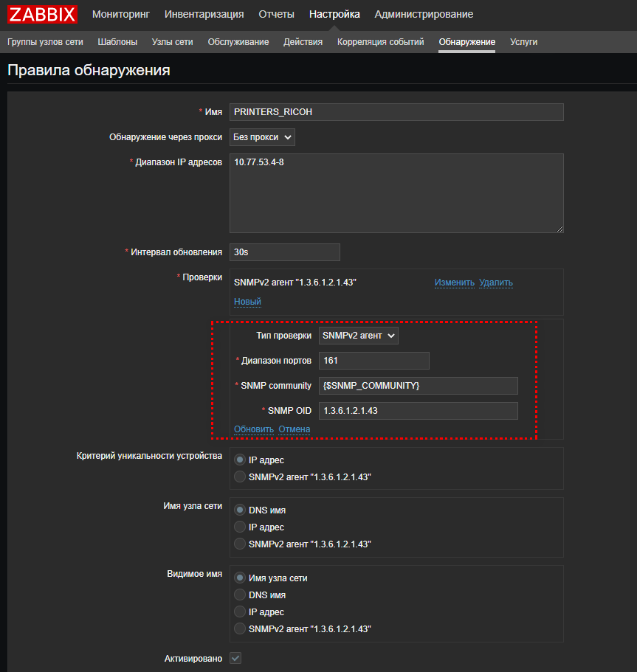Click the Отмена link

(x=294, y=429)
